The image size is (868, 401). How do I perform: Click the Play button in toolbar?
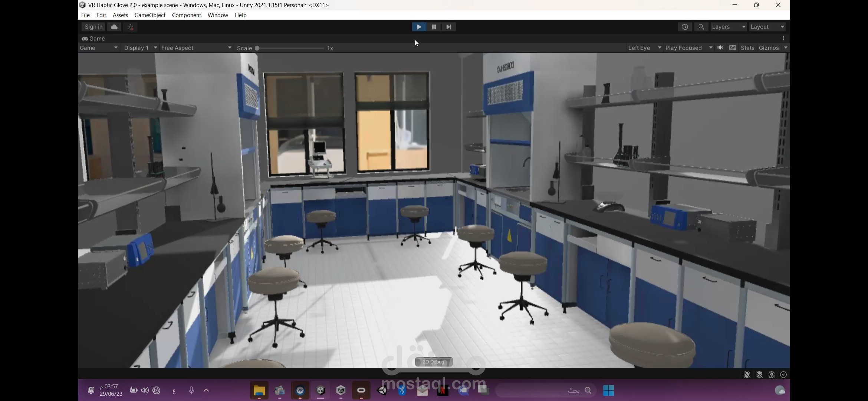click(x=419, y=27)
